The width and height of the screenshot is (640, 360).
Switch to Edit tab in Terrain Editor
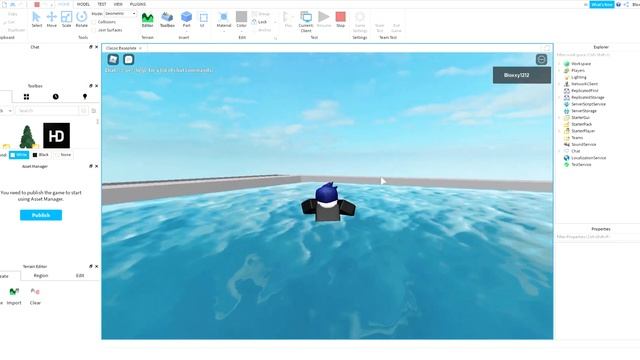[80, 276]
